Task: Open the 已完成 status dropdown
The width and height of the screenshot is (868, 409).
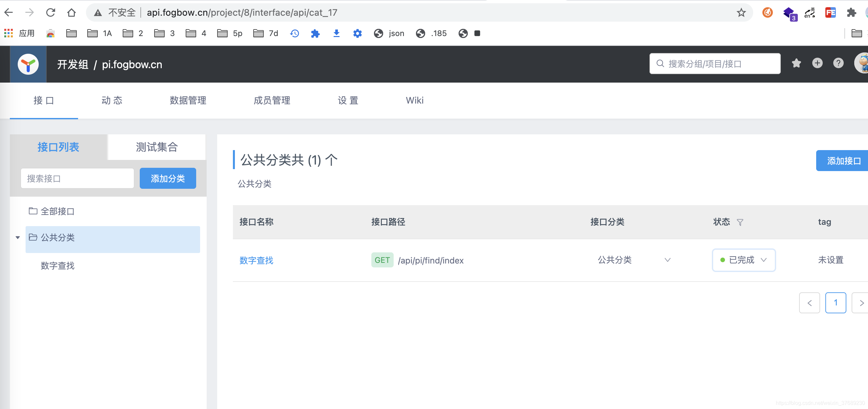Action: (744, 260)
